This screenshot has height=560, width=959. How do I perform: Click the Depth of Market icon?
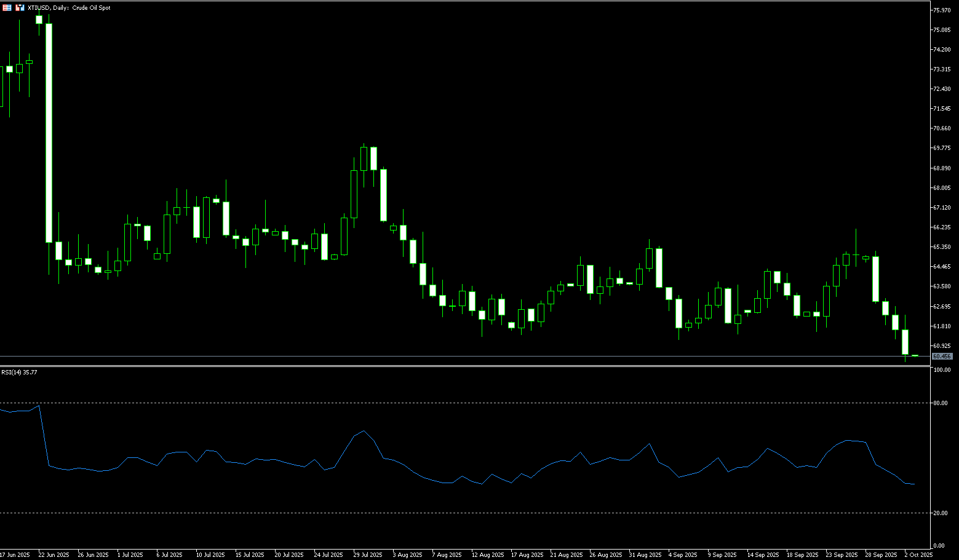(x=20, y=8)
